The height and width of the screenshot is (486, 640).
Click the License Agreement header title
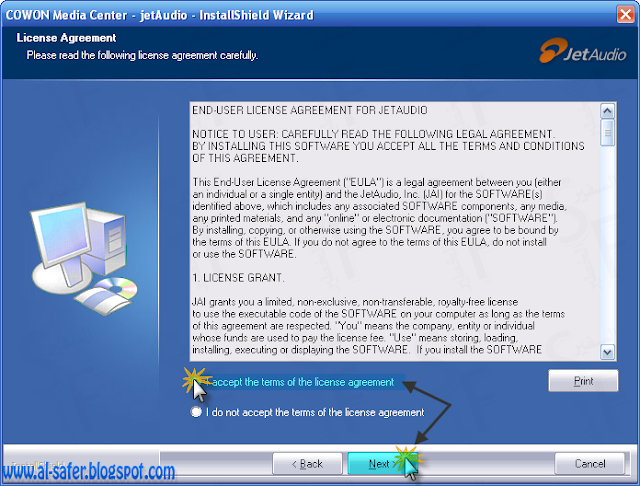pyautogui.click(x=66, y=38)
